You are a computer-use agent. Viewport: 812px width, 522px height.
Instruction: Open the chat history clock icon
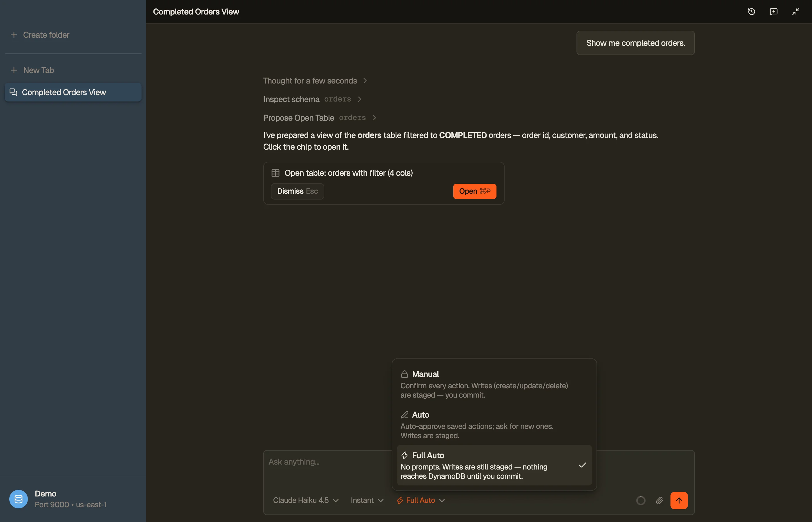click(751, 12)
